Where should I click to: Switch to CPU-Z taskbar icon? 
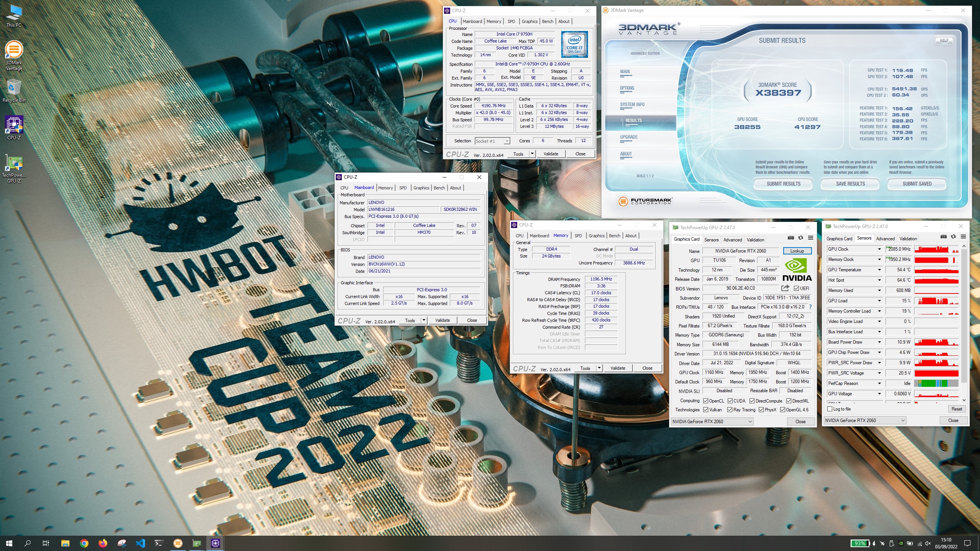coord(216,543)
